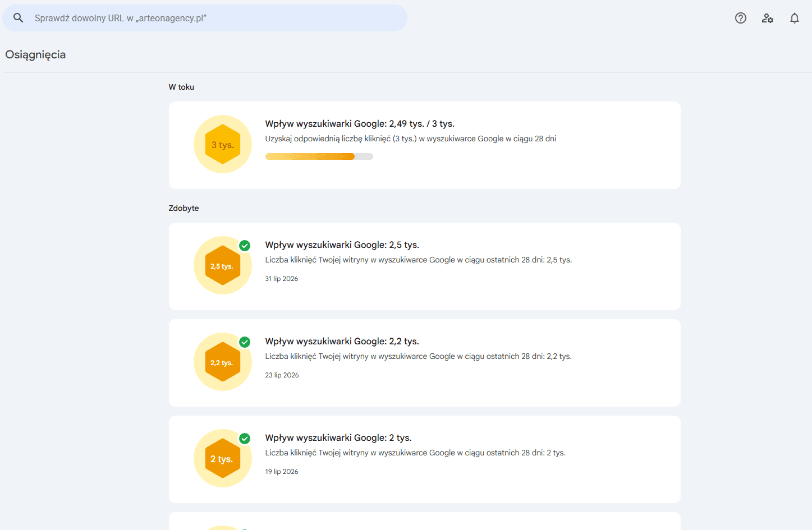812x530 pixels.
Task: Open user settings icon
Action: (x=768, y=18)
